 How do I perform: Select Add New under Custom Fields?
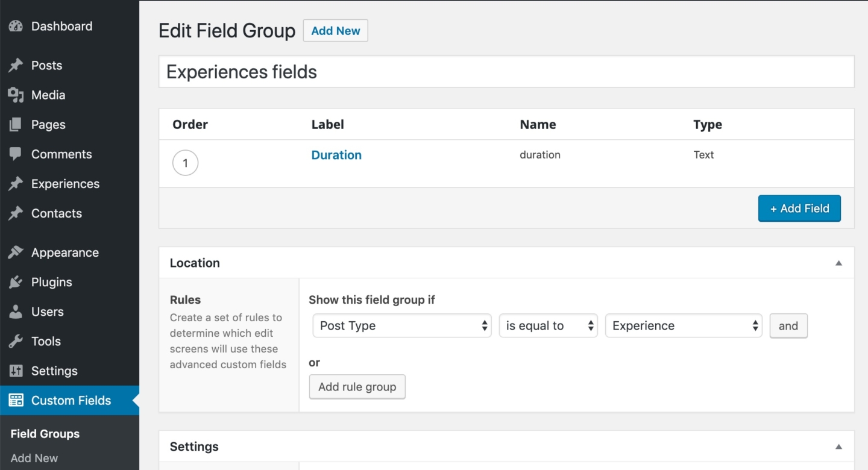tap(34, 459)
